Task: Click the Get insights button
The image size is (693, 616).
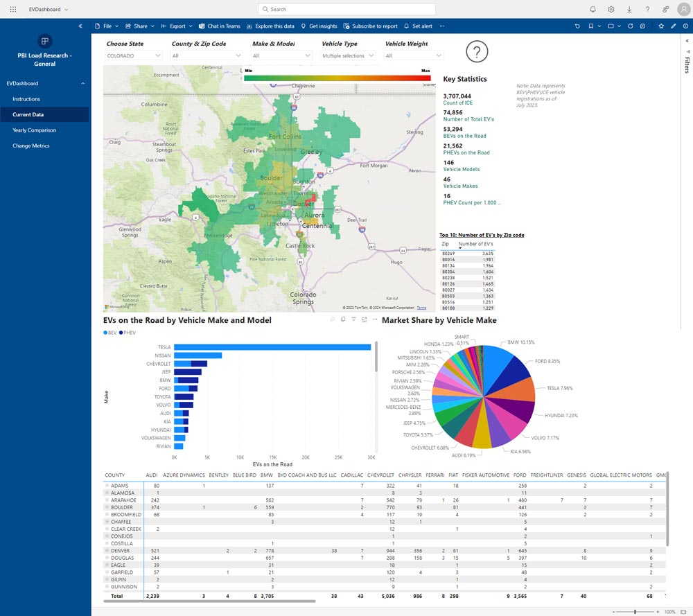Action: click(319, 26)
